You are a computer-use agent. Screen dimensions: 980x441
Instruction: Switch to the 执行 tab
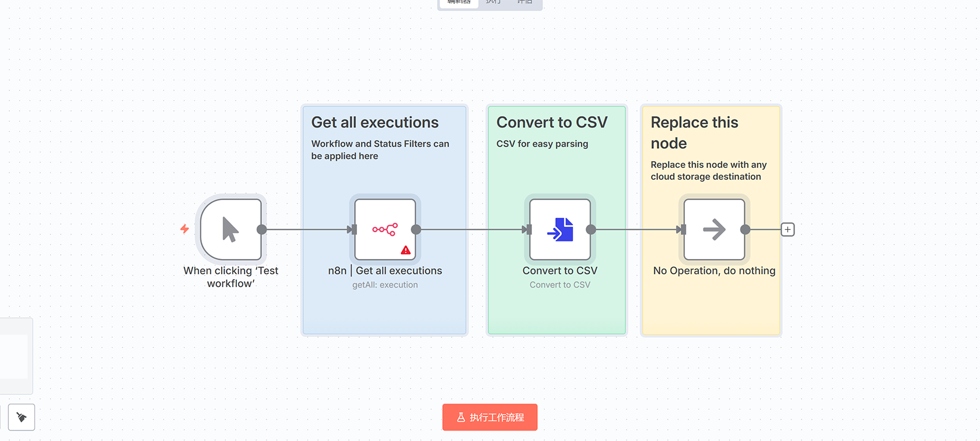pos(494,2)
